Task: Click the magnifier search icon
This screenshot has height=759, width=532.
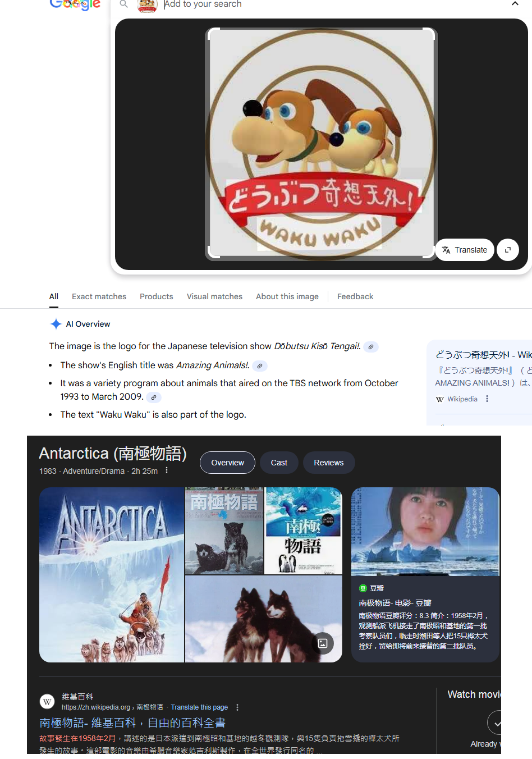Action: tap(124, 4)
